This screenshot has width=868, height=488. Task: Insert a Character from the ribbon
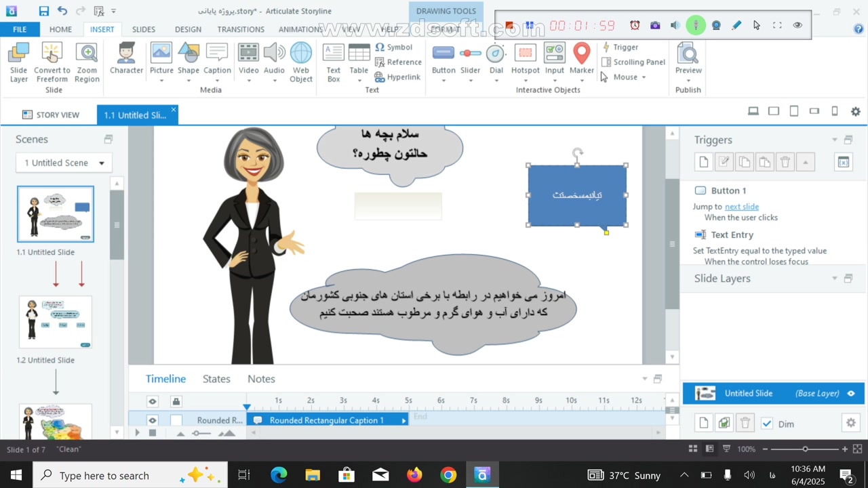126,60
